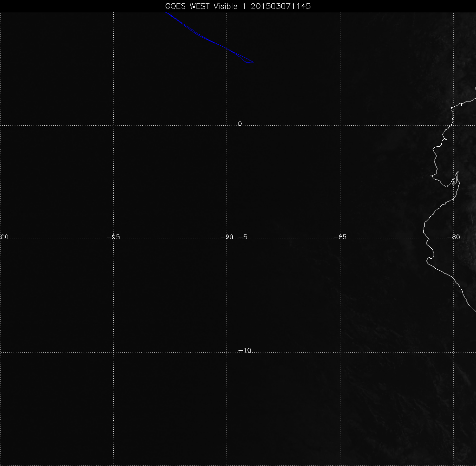Click the grid intersection of -85 and -10 latitude
The image size is (476, 466).
click(x=340, y=353)
